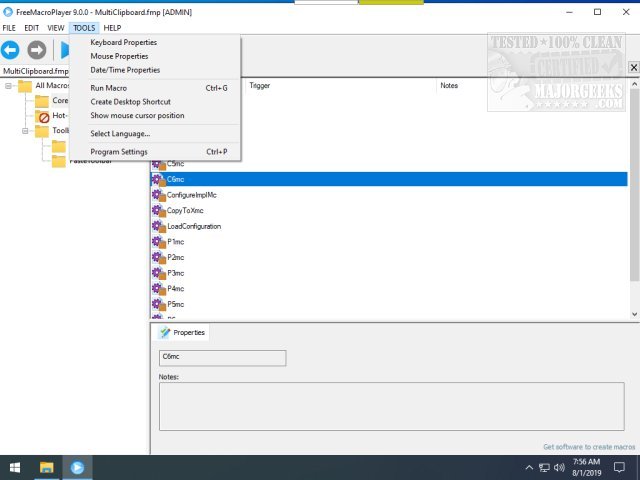Click the gear icon beside P3mc

point(158,273)
